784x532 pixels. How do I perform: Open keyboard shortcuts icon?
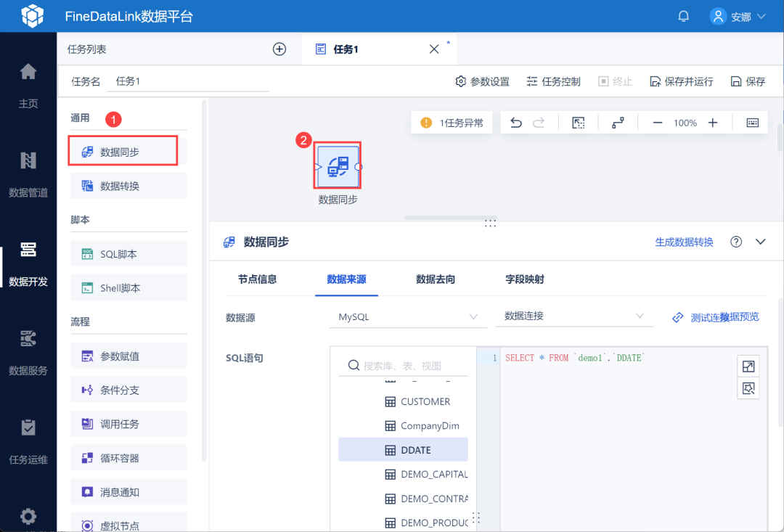pos(753,123)
